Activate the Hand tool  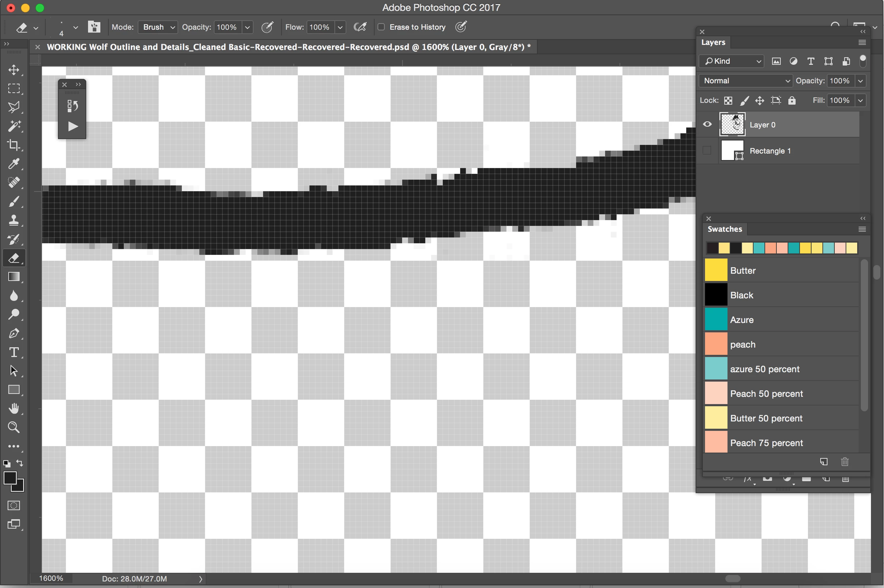click(x=14, y=408)
